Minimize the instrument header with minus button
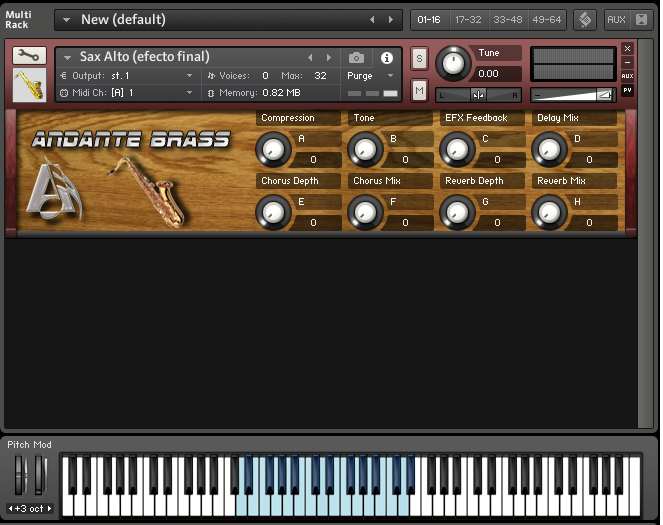Viewport: 663px width, 525px height. tap(627, 62)
